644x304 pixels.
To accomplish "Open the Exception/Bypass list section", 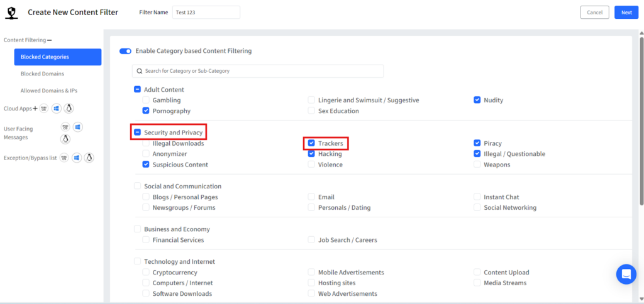I will tap(30, 158).
